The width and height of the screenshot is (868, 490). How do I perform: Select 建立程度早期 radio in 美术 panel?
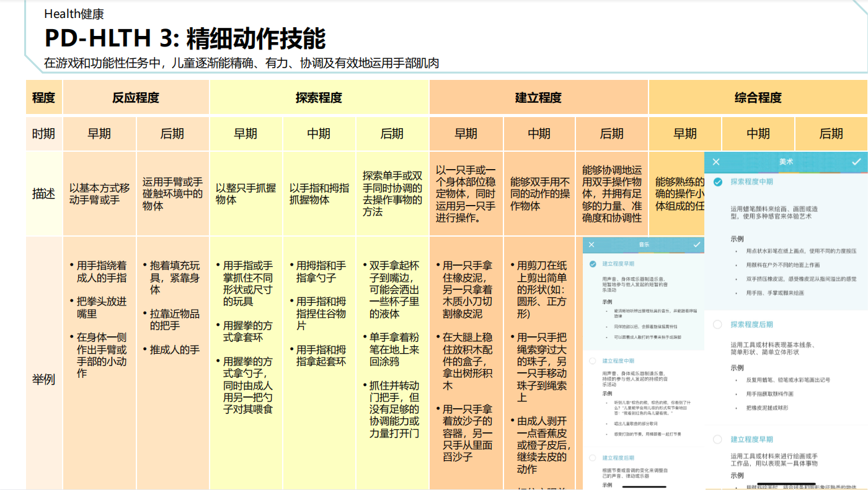click(x=717, y=439)
